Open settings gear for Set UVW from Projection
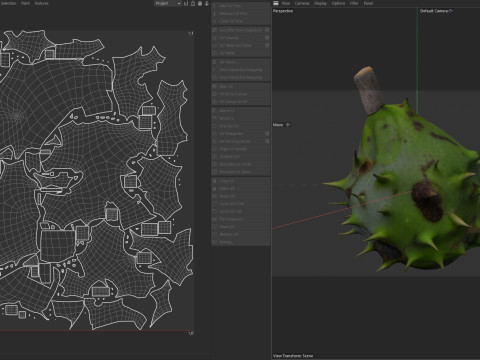 point(267,30)
